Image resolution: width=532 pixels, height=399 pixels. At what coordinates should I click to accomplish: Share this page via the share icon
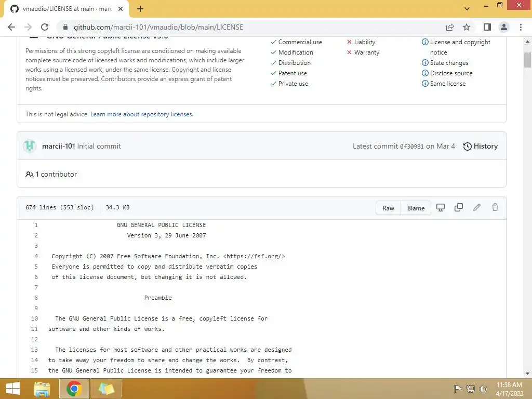(450, 27)
